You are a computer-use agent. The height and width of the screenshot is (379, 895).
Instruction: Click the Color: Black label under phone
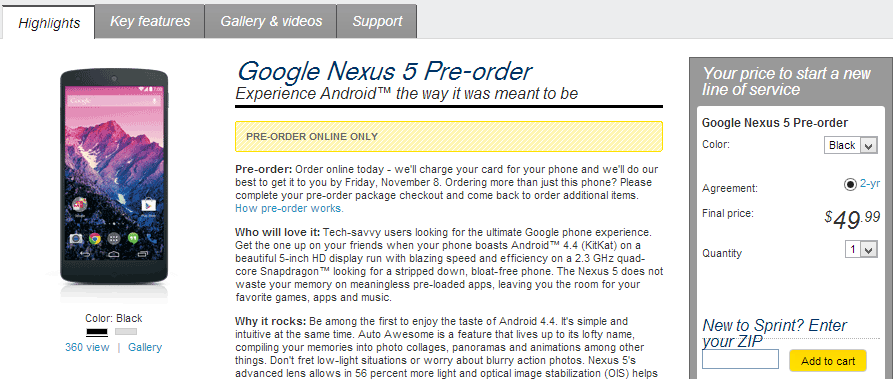(114, 318)
